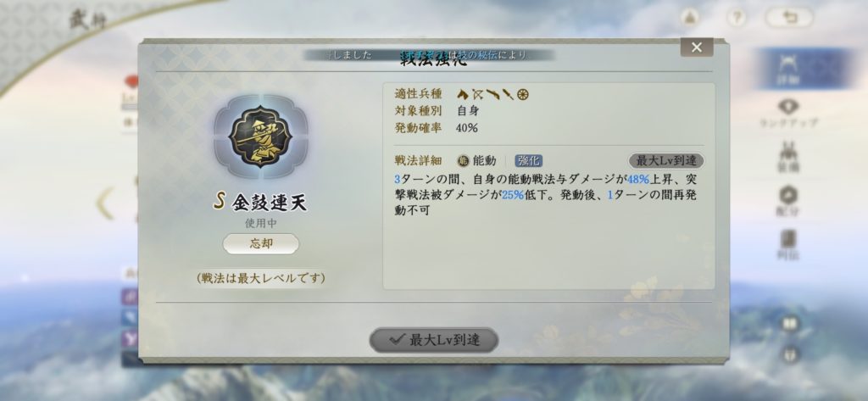Click the spear troop type icon
Image resolution: width=868 pixels, height=401 pixels.
[x=509, y=95]
